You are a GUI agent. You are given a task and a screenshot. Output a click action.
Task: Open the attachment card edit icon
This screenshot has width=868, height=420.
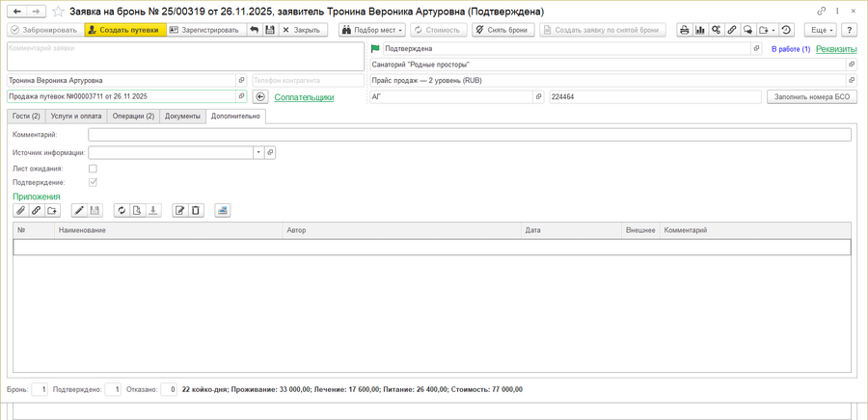point(180,210)
